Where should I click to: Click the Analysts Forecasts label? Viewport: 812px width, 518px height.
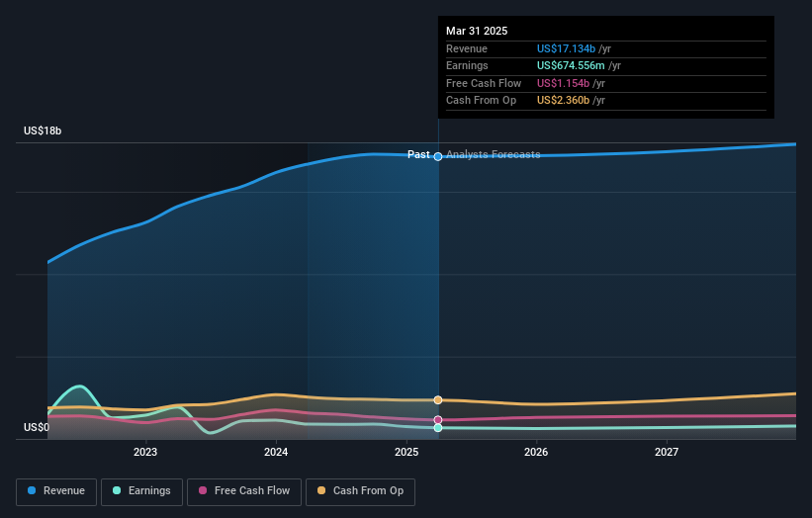pos(493,154)
